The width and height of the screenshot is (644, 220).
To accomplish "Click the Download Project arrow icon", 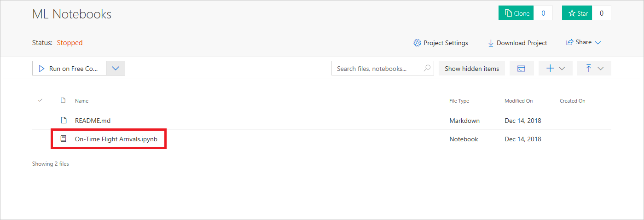I will tap(491, 43).
